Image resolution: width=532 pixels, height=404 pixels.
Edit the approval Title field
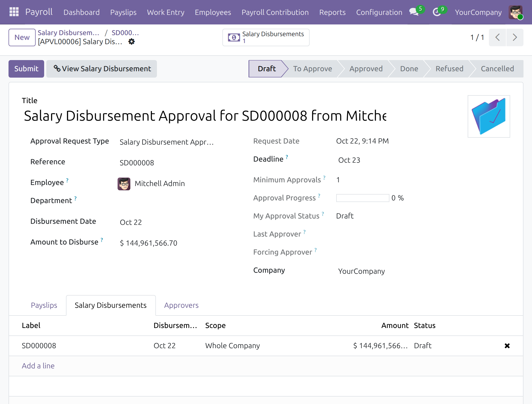[x=205, y=116]
